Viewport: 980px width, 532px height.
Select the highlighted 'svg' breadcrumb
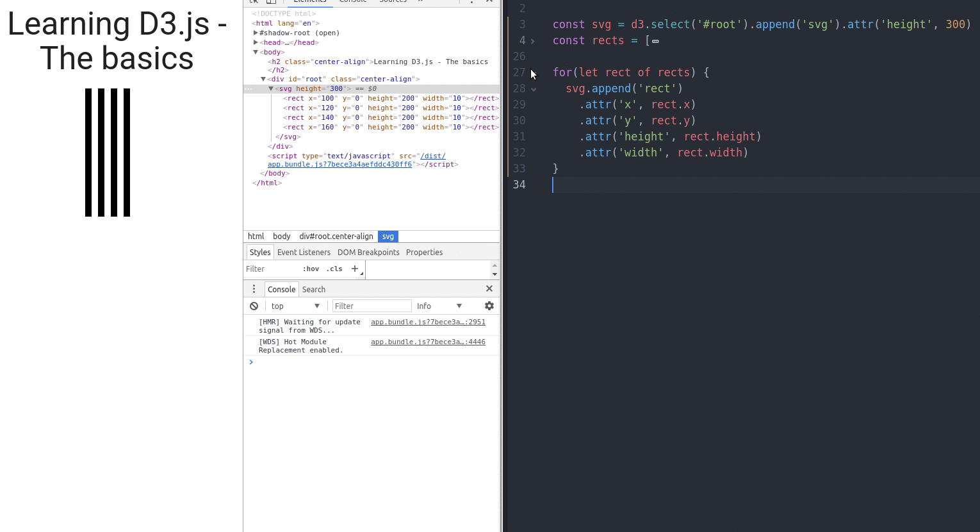tap(388, 236)
